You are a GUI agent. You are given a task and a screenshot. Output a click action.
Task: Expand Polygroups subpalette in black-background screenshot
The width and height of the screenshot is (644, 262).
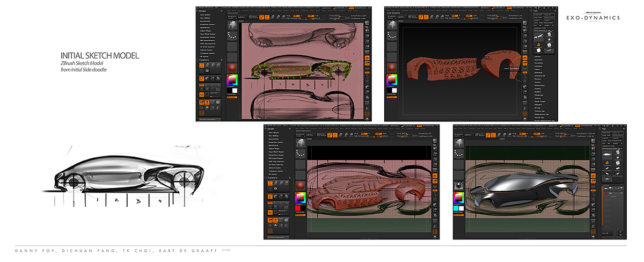[539, 95]
